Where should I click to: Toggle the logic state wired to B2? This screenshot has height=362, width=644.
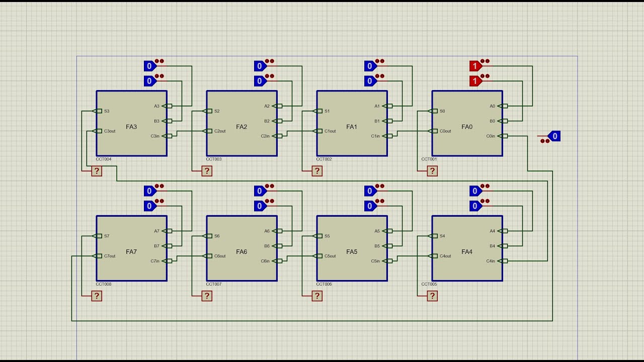tap(260, 81)
